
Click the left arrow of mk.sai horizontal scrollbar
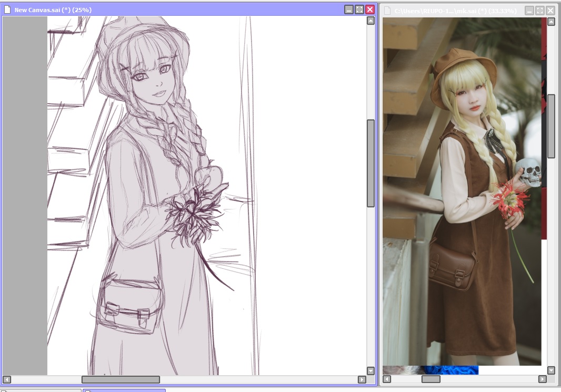[387, 379]
